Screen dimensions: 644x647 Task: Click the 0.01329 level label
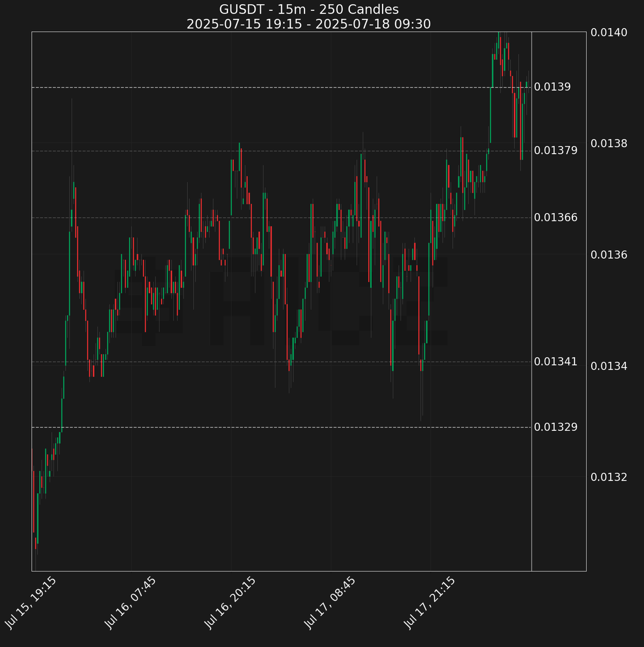click(556, 427)
